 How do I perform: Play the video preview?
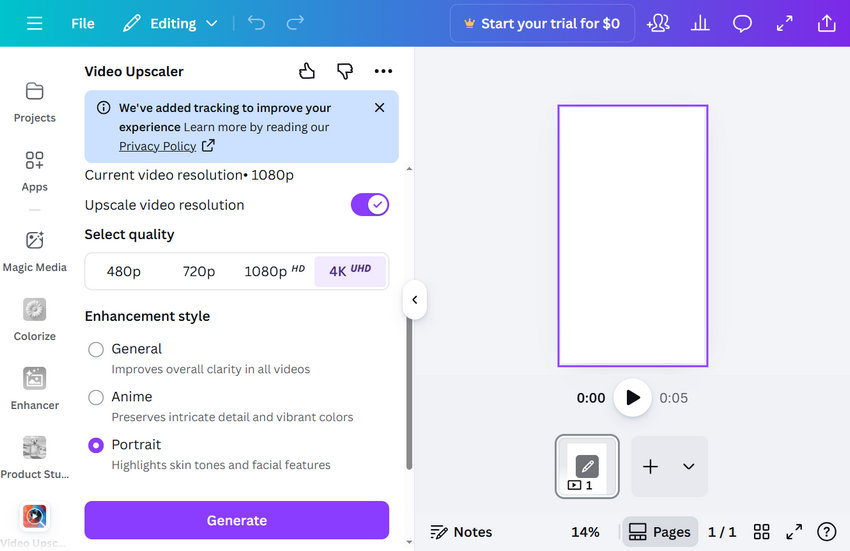tap(632, 398)
